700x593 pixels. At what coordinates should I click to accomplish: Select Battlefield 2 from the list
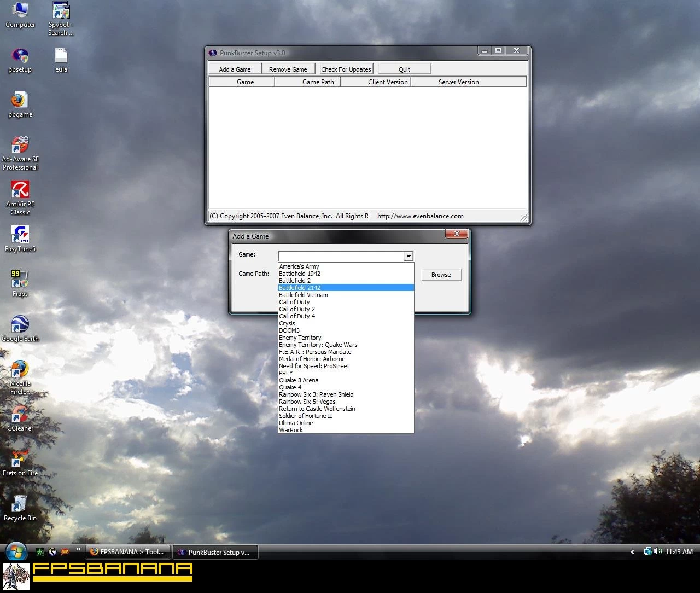pyautogui.click(x=346, y=281)
